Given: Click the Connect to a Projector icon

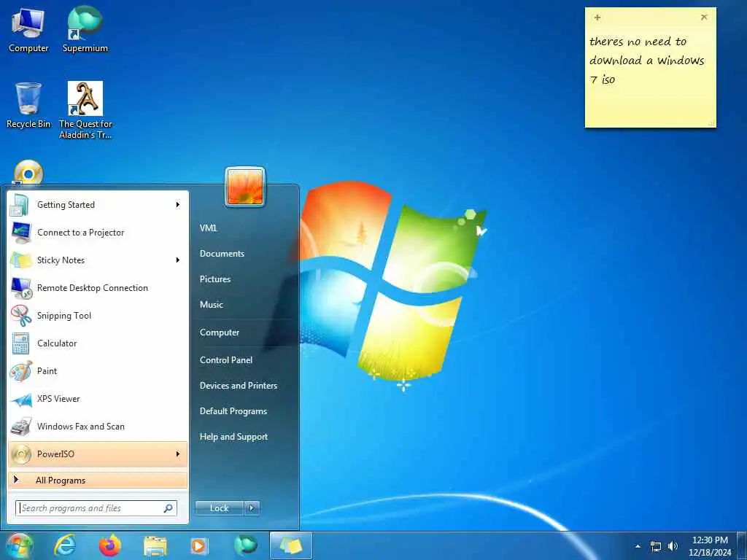Looking at the screenshot, I should click(20, 233).
